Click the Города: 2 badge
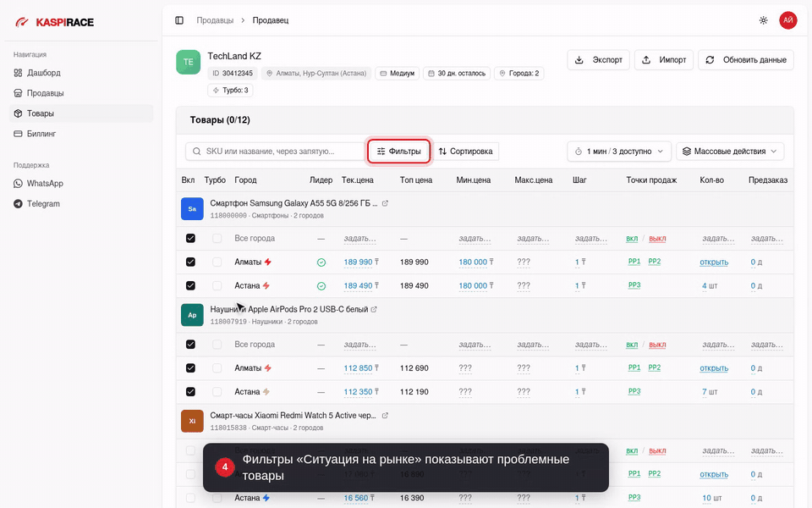Viewport: 812px width, 508px height. [518, 74]
